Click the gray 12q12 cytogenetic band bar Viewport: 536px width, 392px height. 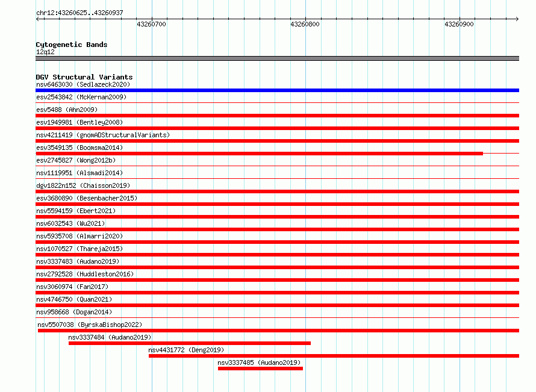[277, 58]
